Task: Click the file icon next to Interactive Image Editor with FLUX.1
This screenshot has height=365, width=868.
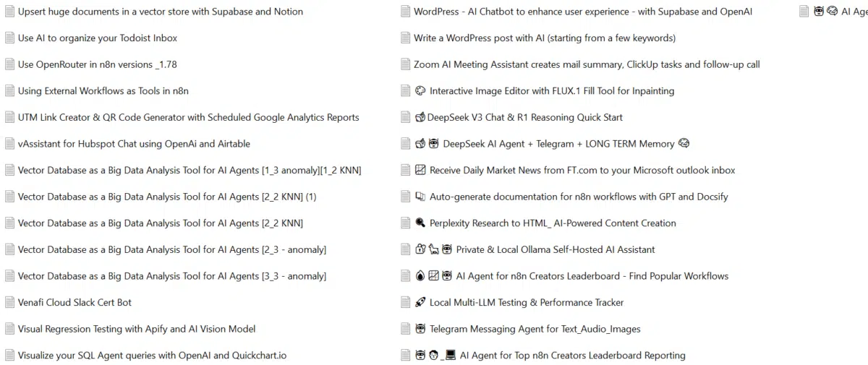Action: point(406,90)
